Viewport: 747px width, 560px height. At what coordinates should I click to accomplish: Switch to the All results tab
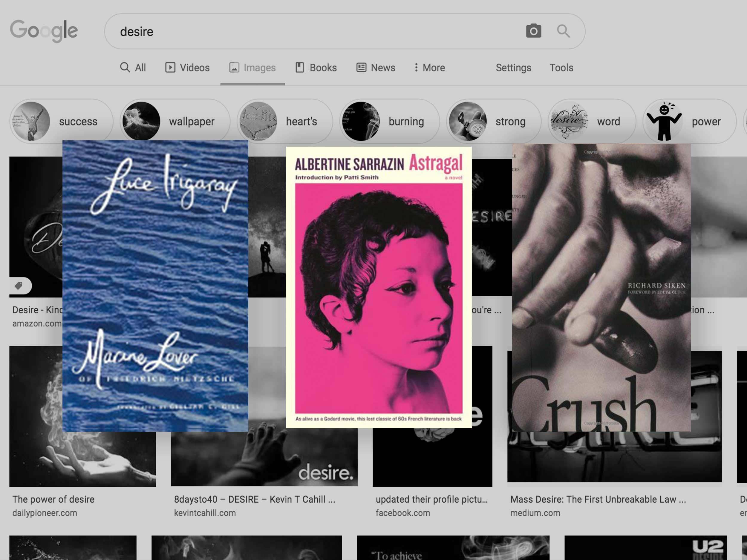click(x=133, y=67)
